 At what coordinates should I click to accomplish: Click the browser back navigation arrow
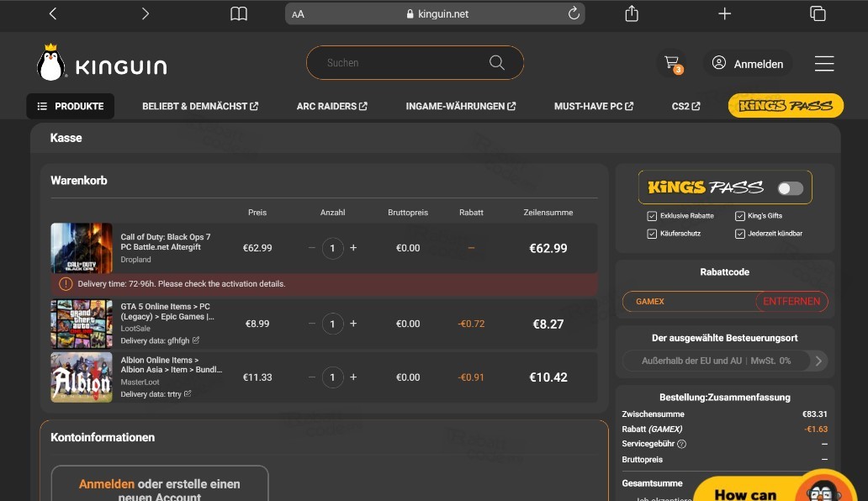52,13
